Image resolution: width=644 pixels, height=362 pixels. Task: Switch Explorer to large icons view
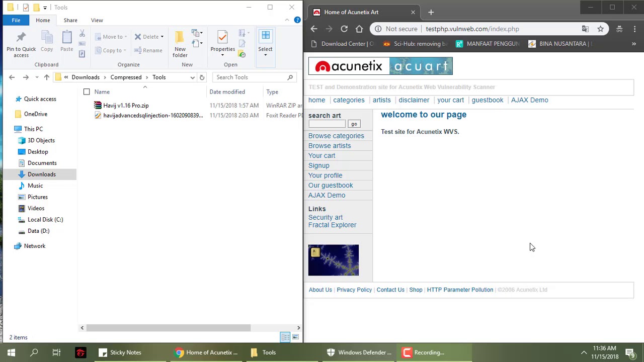click(x=295, y=337)
